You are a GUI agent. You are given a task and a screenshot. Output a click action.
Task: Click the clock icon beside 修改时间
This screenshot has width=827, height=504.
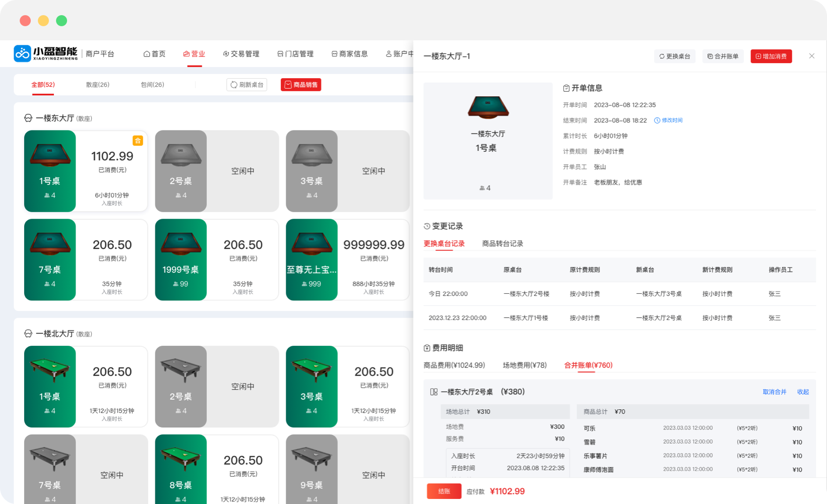[x=657, y=120]
